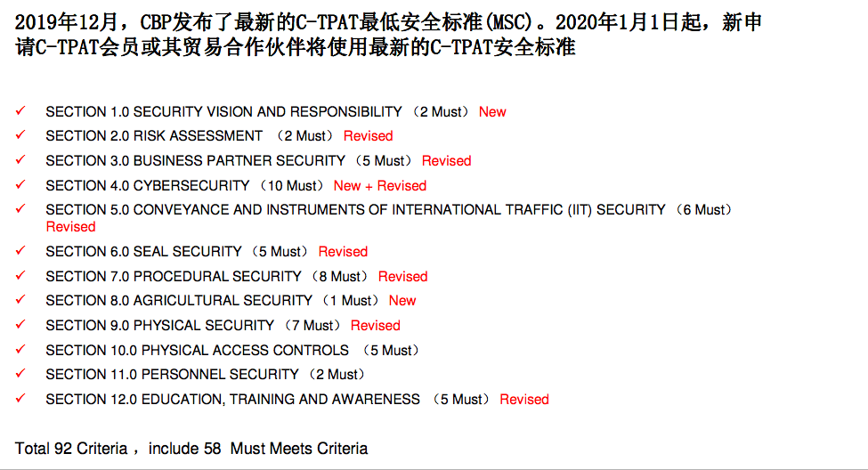
Task: Click the red checkmark beside Section 1.0
Action: 20,111
